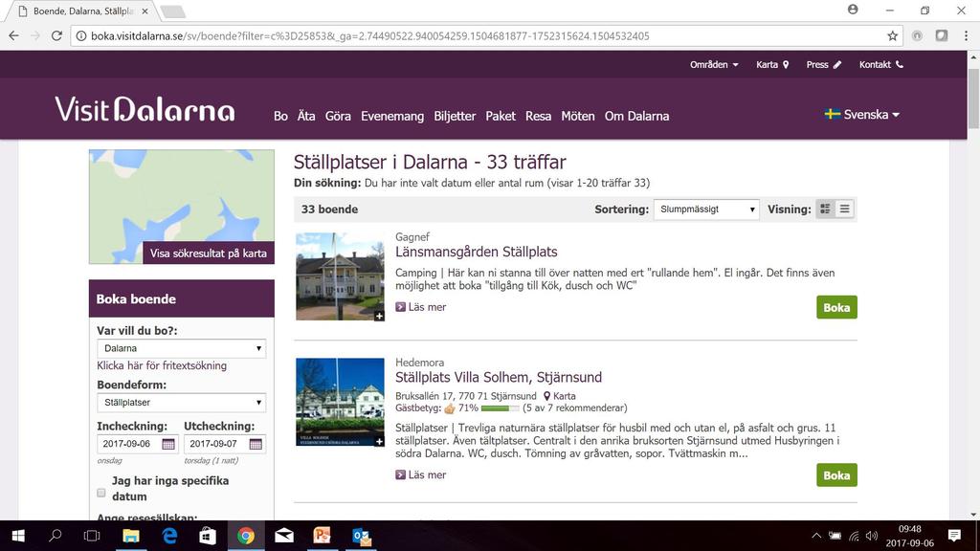Open Microsoft Edge from taskbar
Viewport: 980px width, 551px height.
(169, 536)
